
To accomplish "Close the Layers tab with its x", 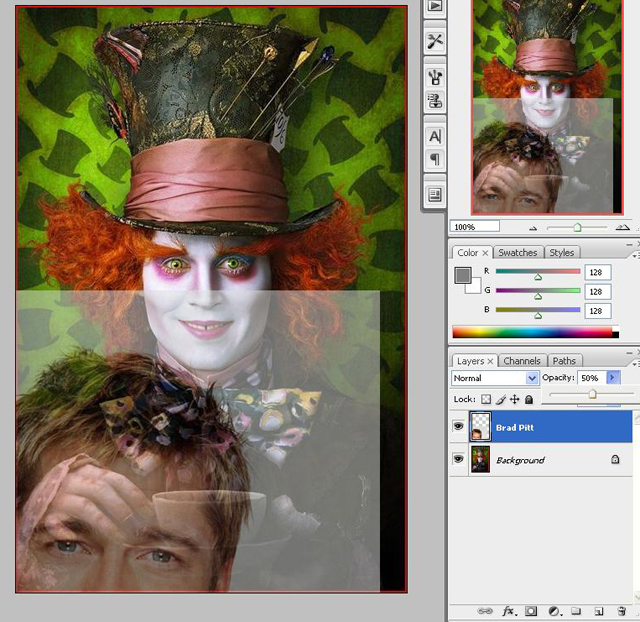I will (x=490, y=361).
